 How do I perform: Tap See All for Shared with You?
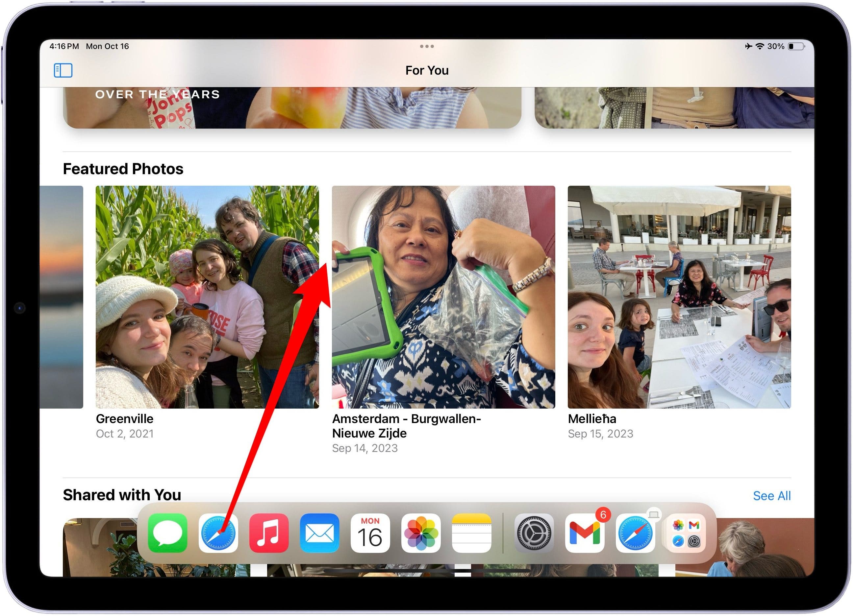tap(771, 496)
